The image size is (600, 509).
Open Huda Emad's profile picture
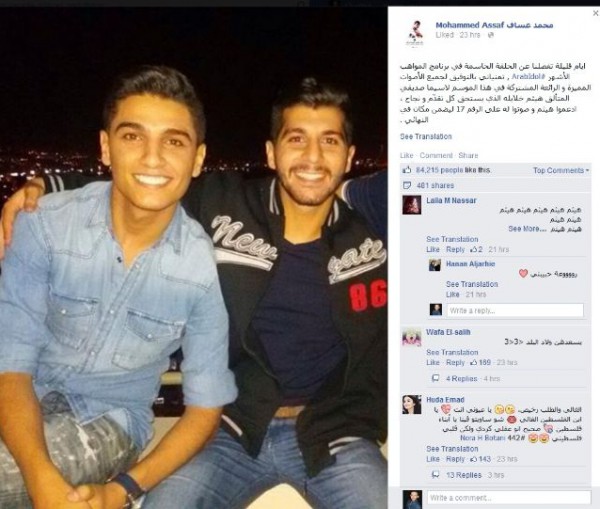(412, 405)
